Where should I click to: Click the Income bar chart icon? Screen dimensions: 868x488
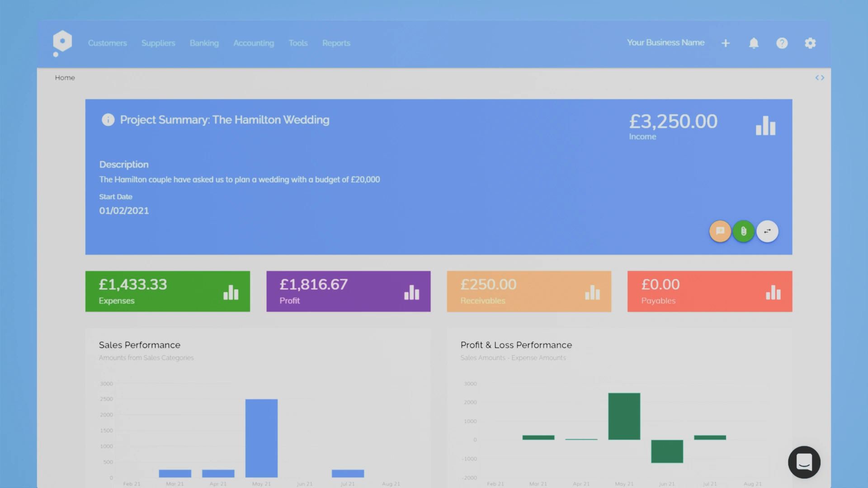click(765, 126)
